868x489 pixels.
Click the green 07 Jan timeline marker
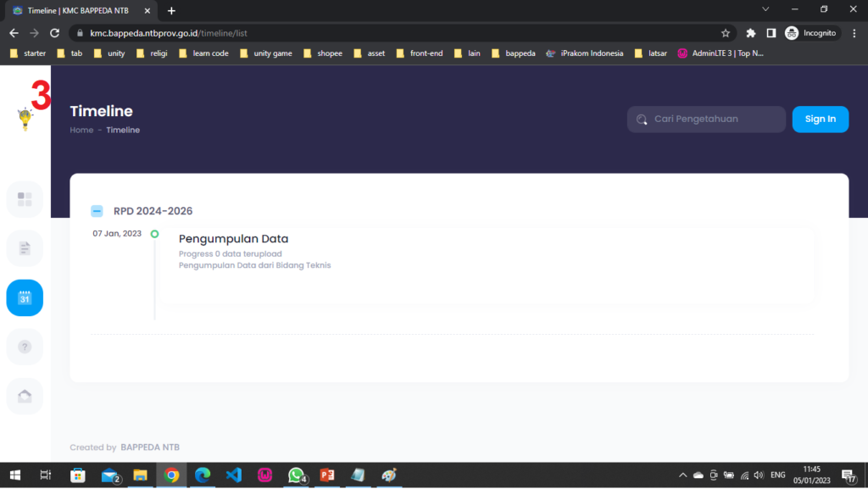point(154,234)
